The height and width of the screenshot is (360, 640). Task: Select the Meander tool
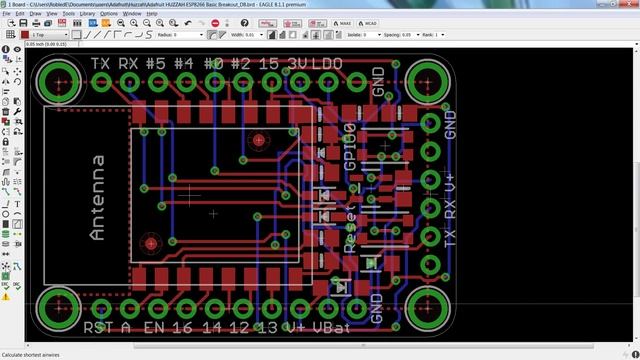pos(6,182)
